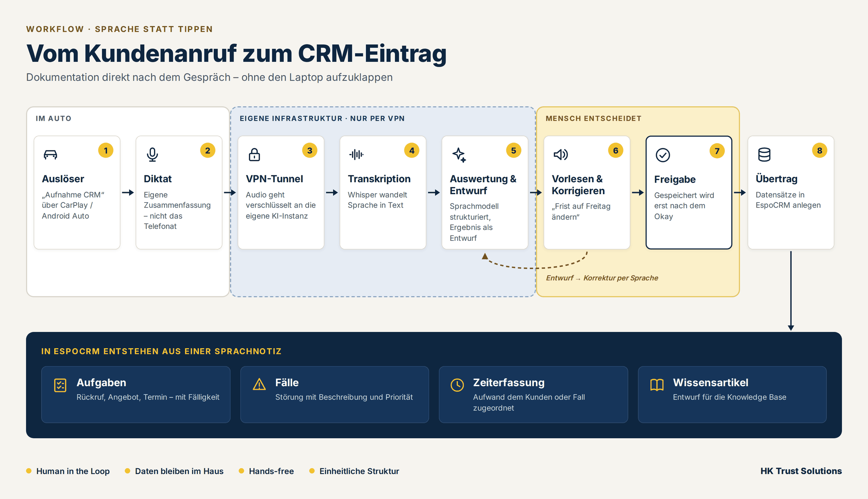The height and width of the screenshot is (499, 868).
Task: Click the speaker icon in Vorlesen & Korrigieren
Action: (561, 154)
